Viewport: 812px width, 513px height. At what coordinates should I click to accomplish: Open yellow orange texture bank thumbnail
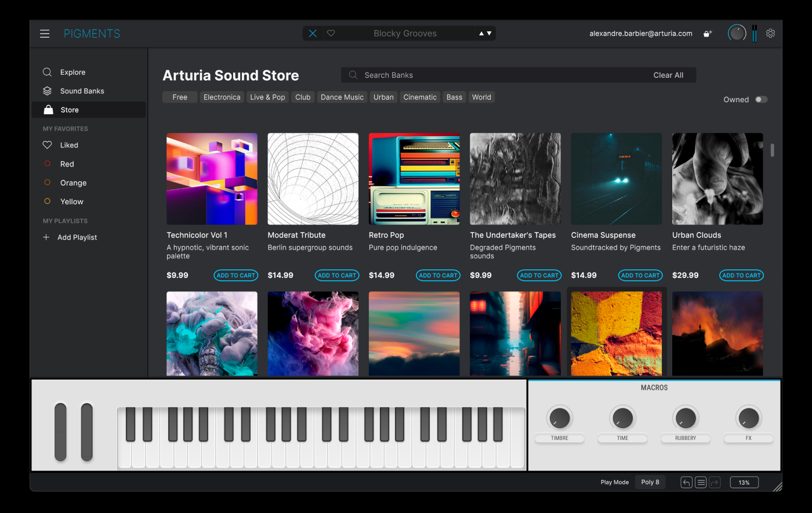coord(617,334)
